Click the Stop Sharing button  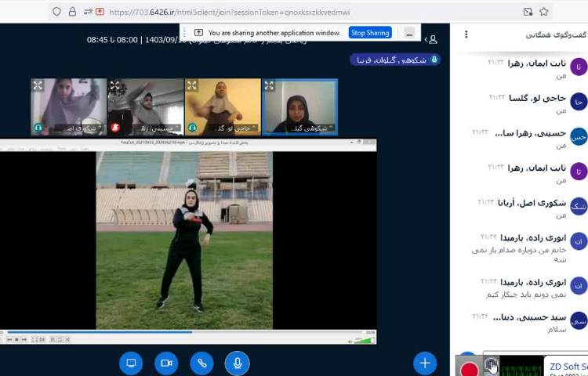coord(370,33)
